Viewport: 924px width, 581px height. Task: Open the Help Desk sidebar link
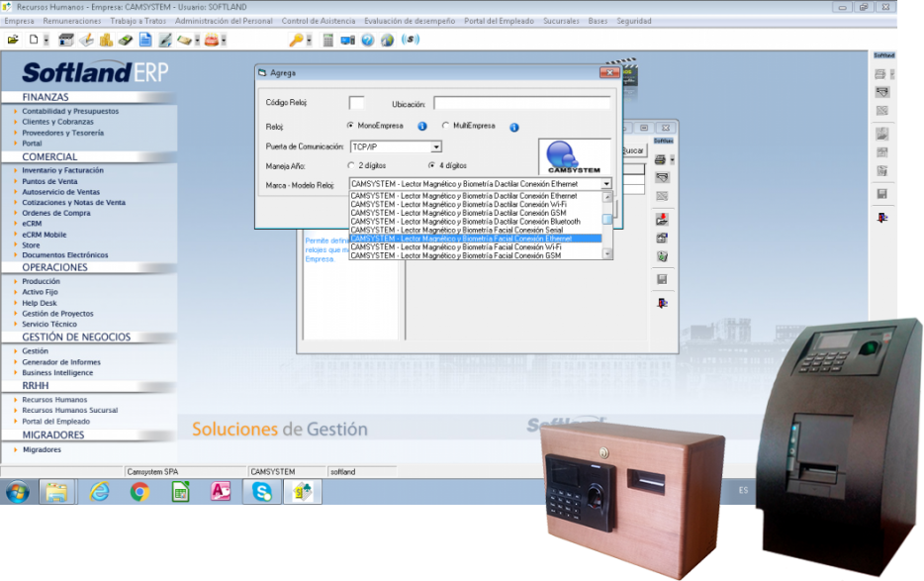click(39, 303)
